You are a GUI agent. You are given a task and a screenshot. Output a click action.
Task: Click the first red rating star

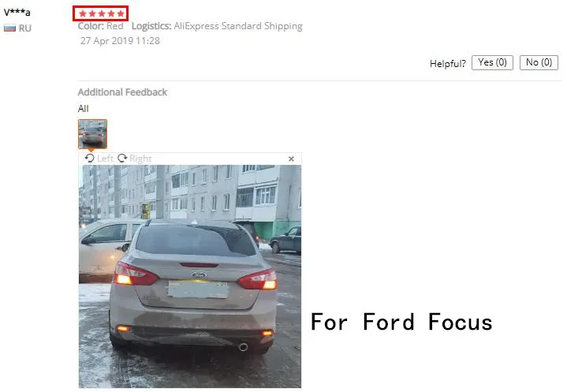[83, 13]
